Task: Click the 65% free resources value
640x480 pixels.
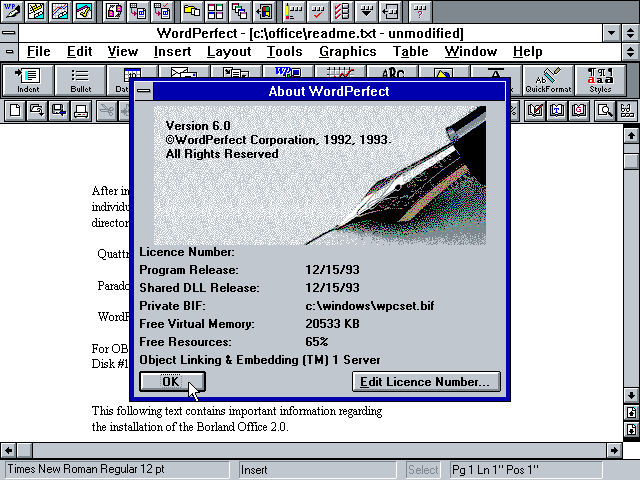Action: [317, 342]
